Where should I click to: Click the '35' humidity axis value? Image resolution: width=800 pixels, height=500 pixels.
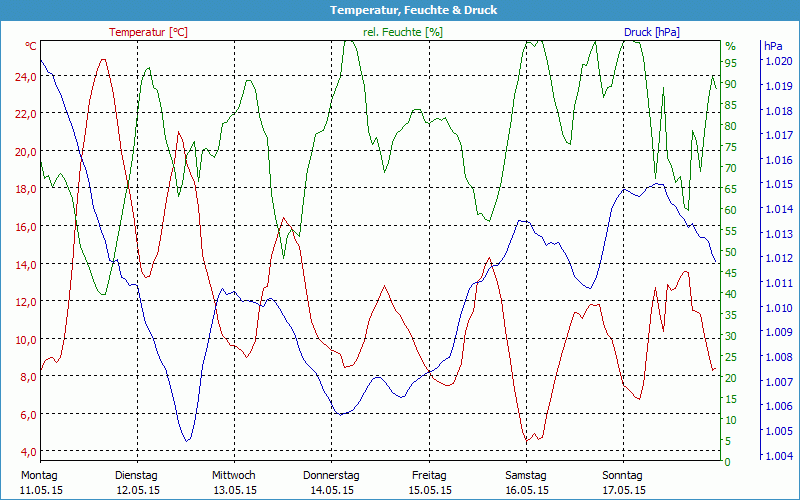pos(731,315)
